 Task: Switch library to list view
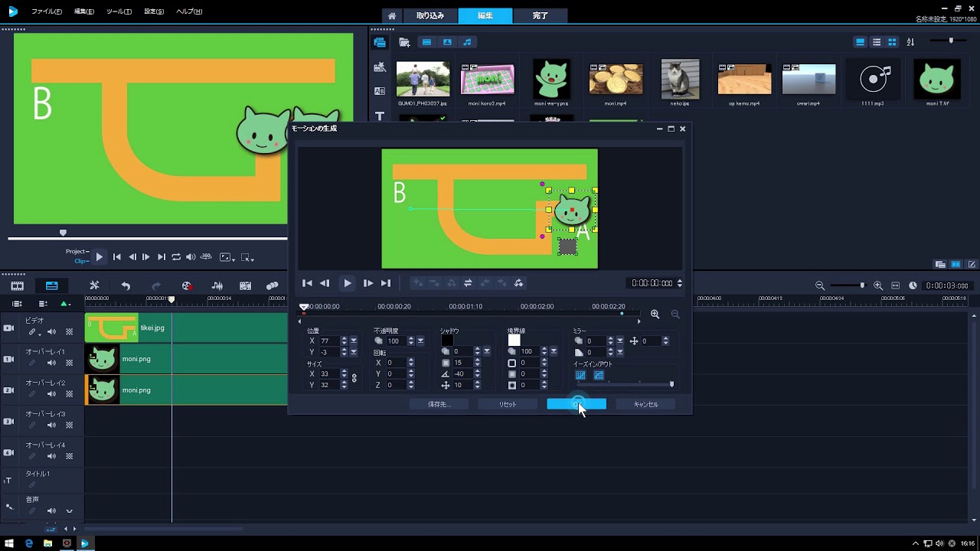(877, 42)
